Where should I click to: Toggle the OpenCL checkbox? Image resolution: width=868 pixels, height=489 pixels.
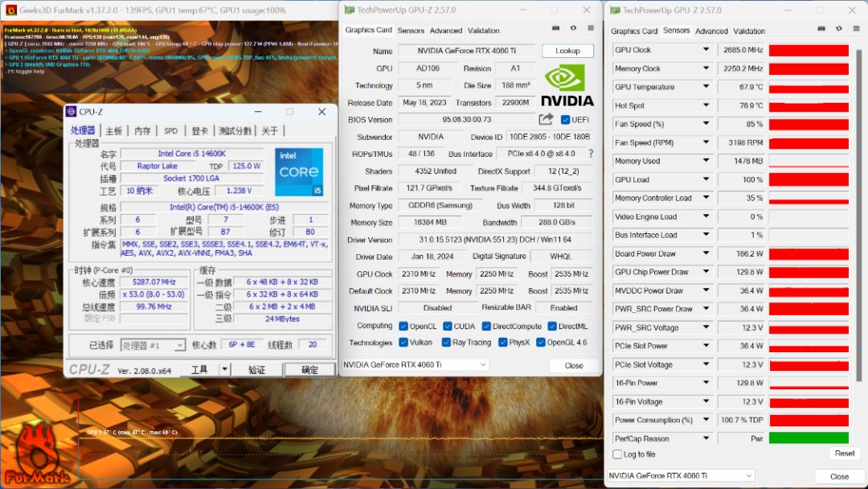[x=403, y=327]
